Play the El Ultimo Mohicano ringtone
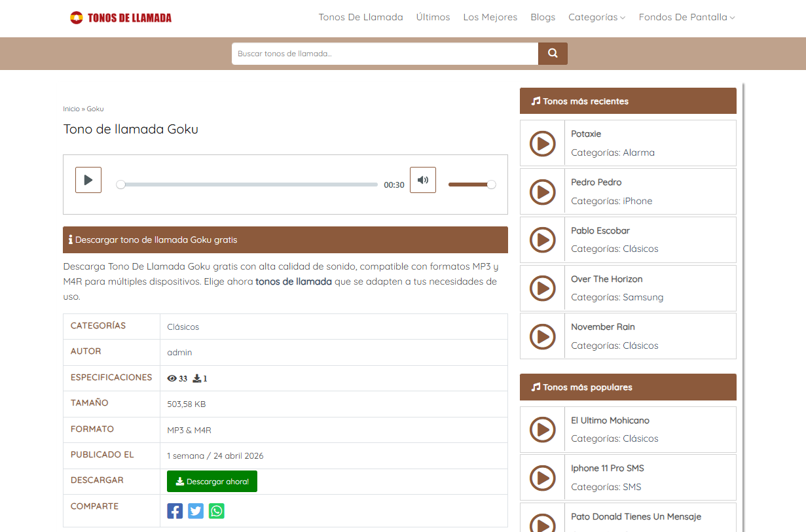 542,429
